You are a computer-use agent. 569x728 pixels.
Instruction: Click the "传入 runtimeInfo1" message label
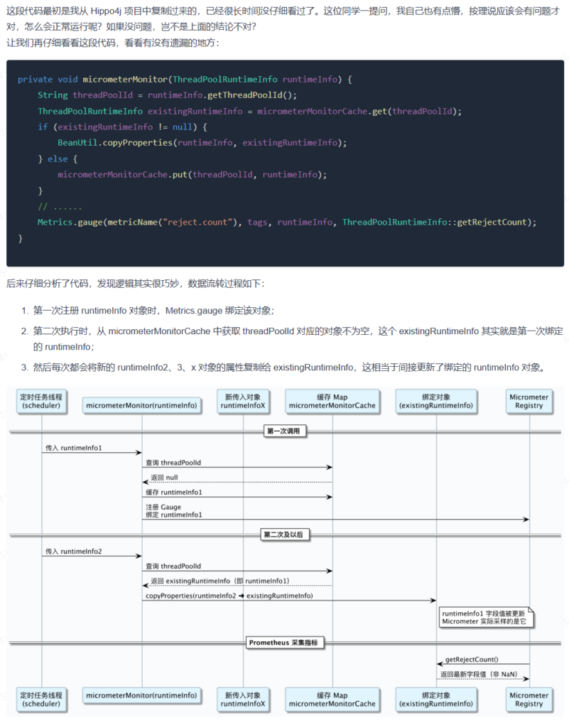[74, 448]
